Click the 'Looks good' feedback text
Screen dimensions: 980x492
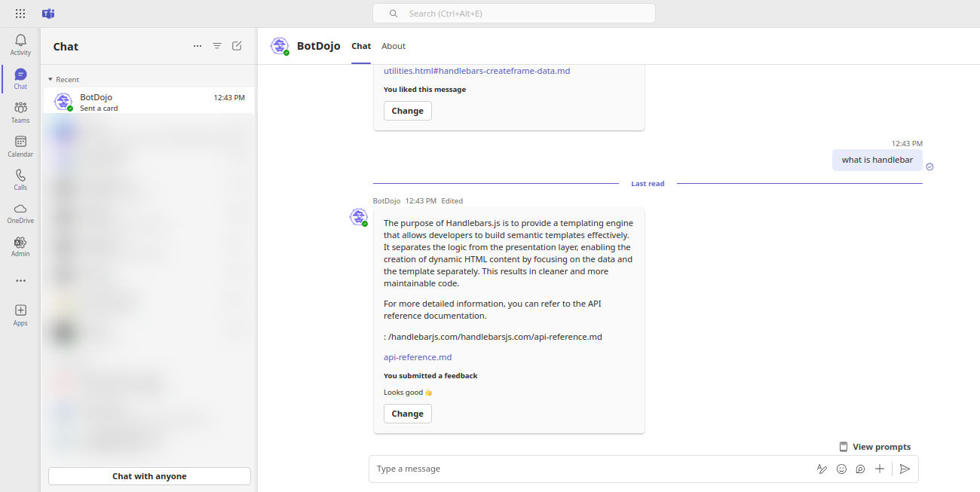408,393
